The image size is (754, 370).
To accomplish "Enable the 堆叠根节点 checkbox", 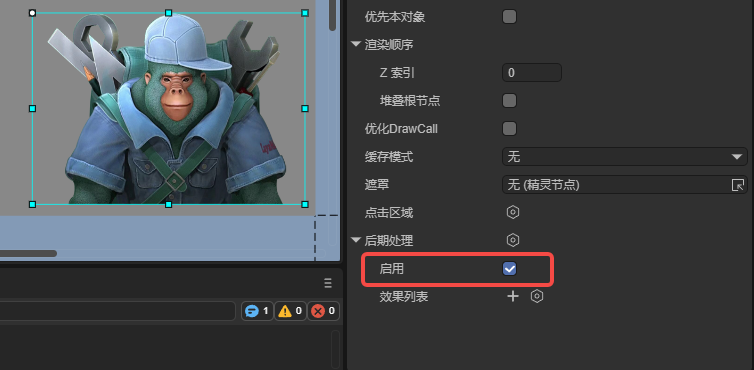I will coord(509,101).
